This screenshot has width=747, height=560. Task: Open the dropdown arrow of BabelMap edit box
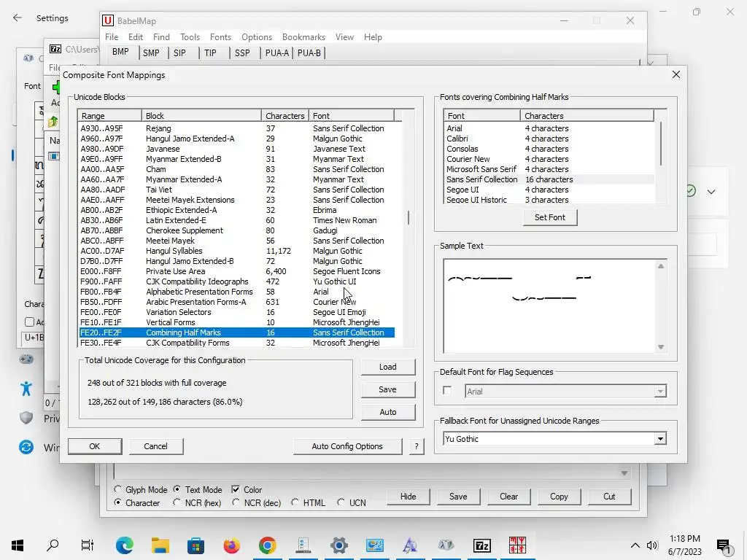click(624, 472)
